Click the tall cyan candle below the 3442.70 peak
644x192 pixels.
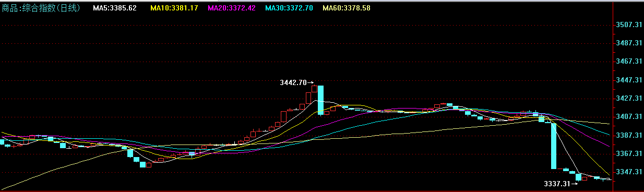click(x=320, y=100)
